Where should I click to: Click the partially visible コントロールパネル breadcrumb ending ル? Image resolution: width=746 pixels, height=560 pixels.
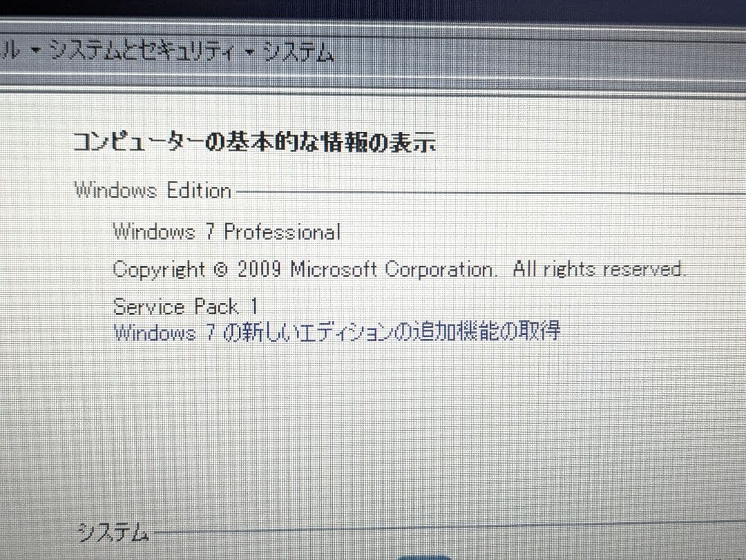10,50
